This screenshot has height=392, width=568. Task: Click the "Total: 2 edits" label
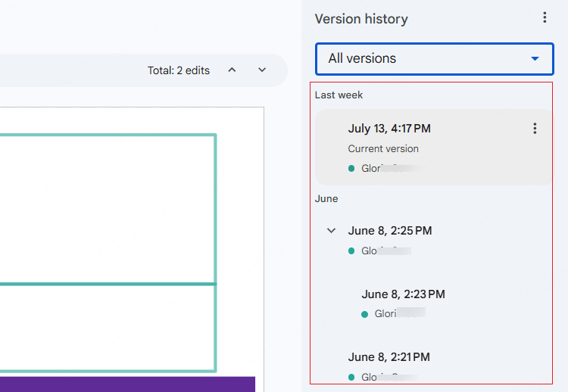179,70
